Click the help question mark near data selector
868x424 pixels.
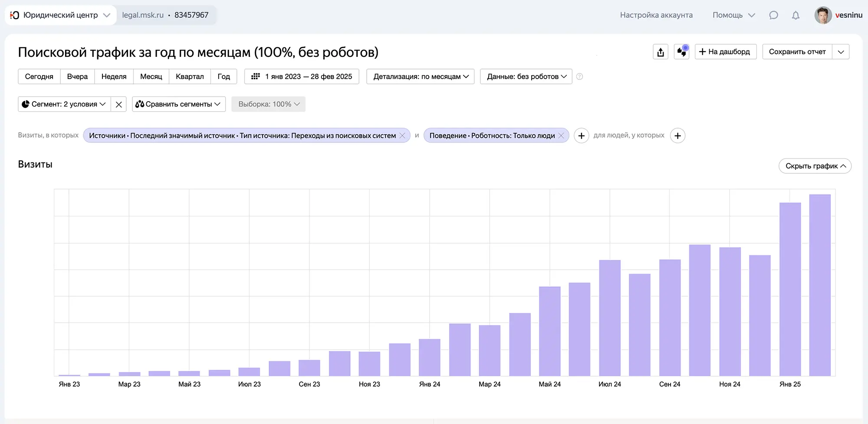(579, 76)
